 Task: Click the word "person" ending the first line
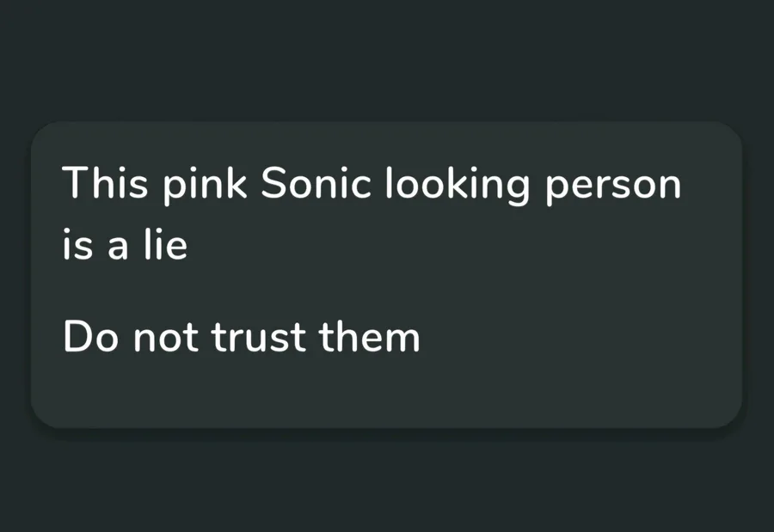click(x=613, y=187)
